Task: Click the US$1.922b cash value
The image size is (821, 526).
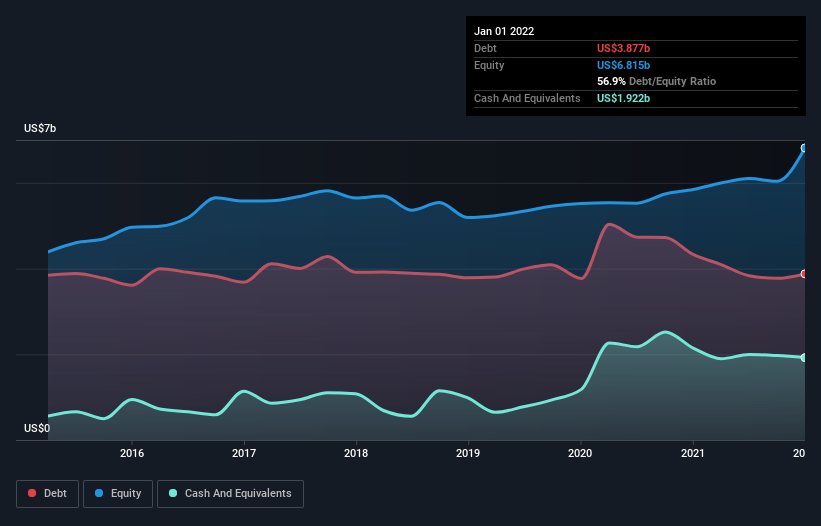Action: (624, 98)
